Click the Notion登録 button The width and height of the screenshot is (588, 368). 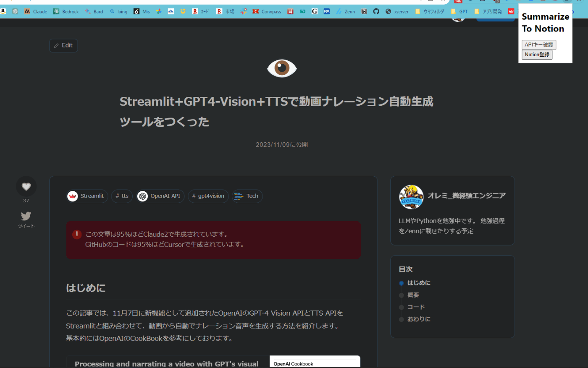pos(537,55)
